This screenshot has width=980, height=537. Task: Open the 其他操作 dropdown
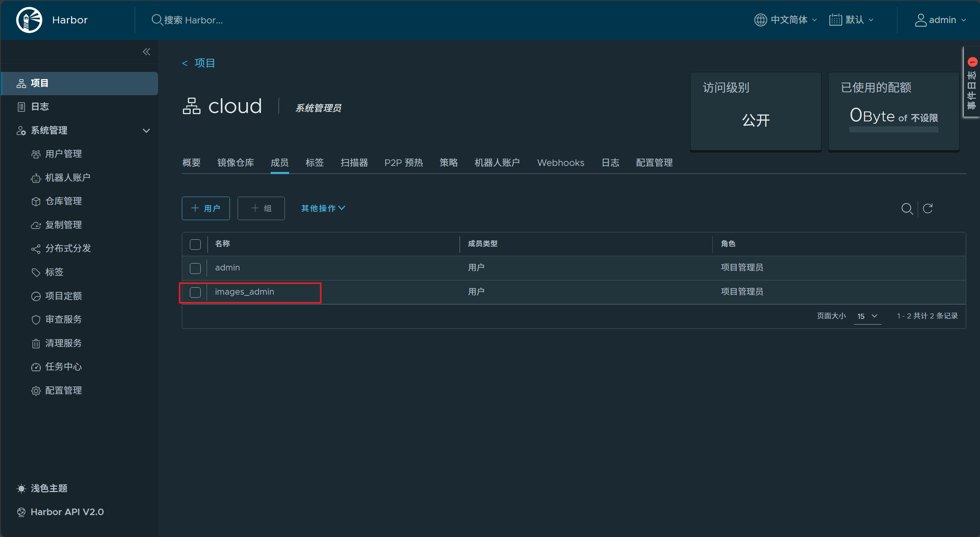(x=323, y=208)
